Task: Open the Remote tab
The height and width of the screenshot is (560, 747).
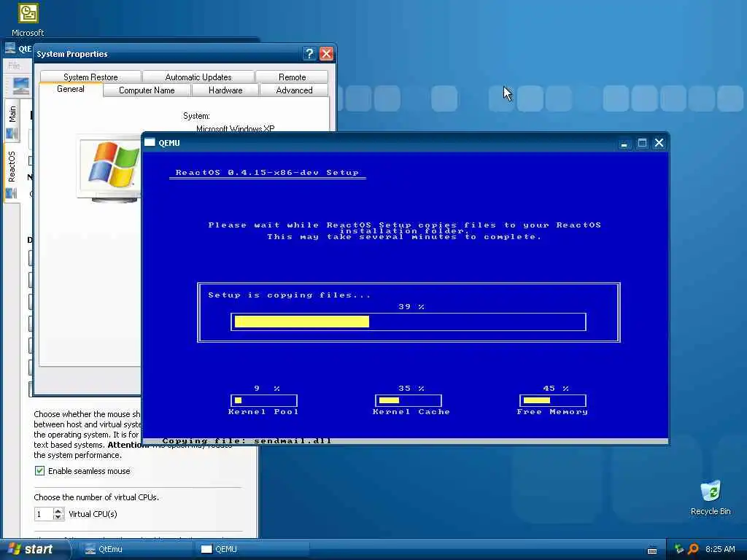Action: pyautogui.click(x=292, y=77)
